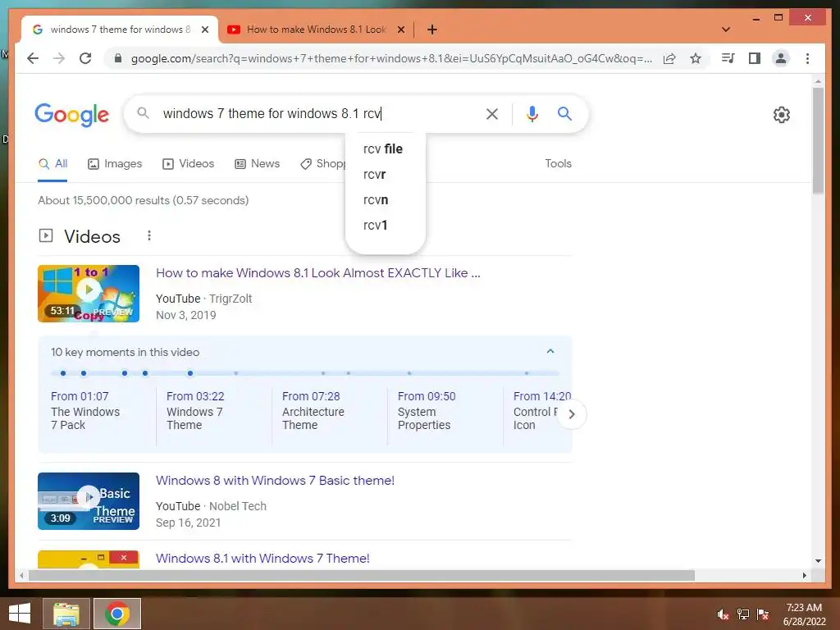Open Google quick settings gear
Screen dimensions: 840x630
coord(782,115)
